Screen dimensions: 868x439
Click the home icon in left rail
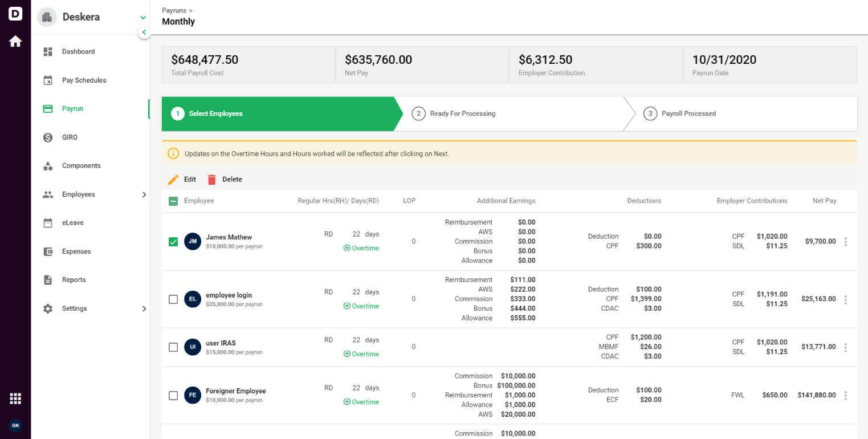point(15,41)
